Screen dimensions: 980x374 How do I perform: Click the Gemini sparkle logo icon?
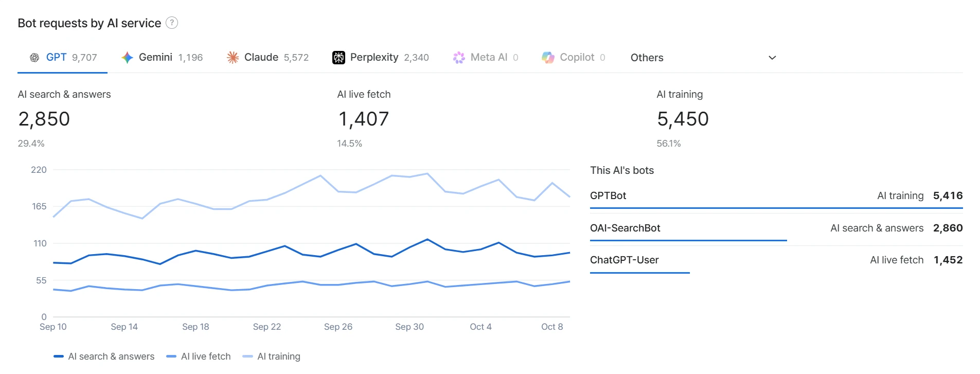tap(127, 58)
